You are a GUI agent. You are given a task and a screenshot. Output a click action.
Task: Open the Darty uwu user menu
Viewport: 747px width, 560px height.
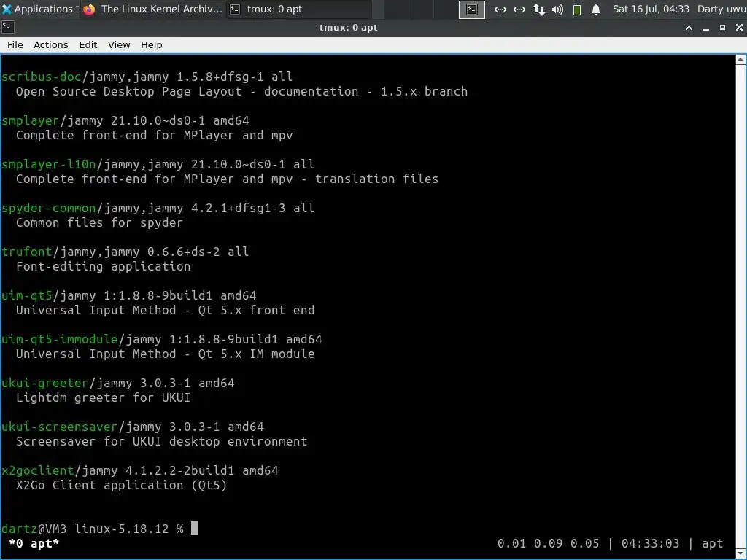pyautogui.click(x=721, y=9)
